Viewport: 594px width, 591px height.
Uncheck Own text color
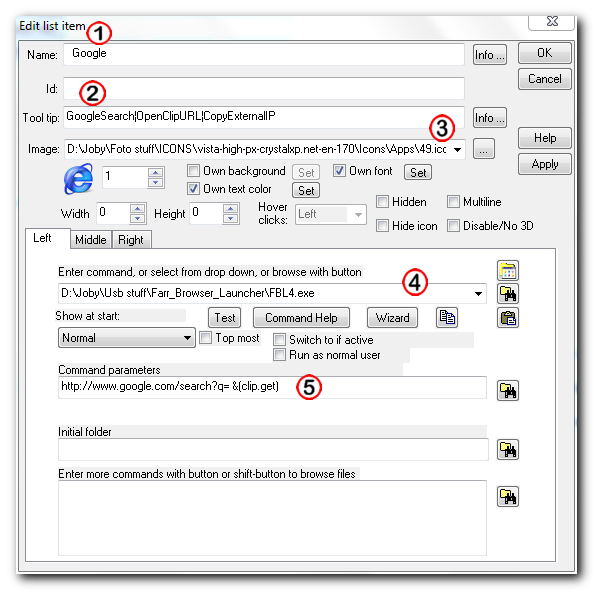193,189
